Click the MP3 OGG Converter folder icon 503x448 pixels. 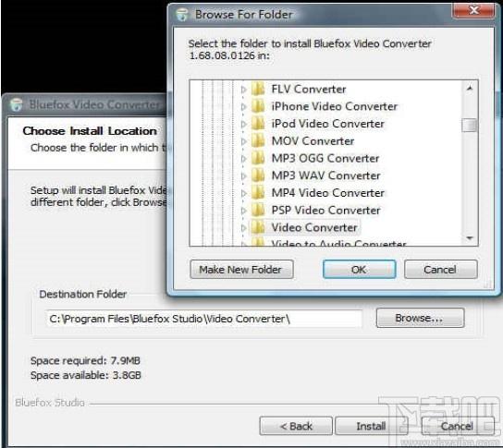258,158
